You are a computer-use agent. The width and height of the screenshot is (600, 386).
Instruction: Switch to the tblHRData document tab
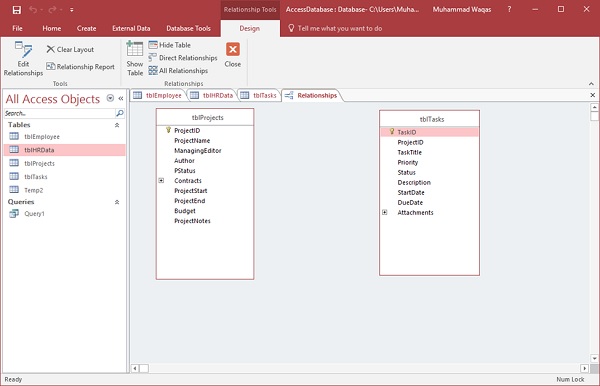coord(212,96)
